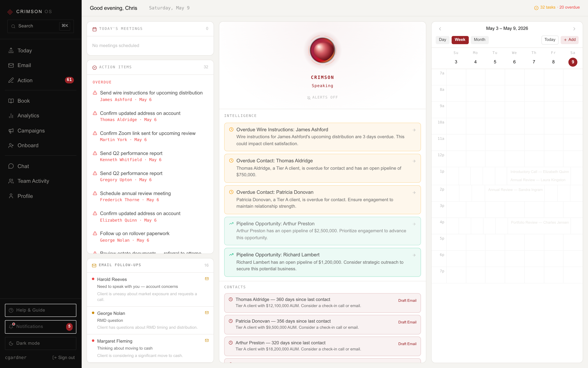The height and width of the screenshot is (368, 588).
Task: Toggle Dark mode
Action: click(41, 343)
